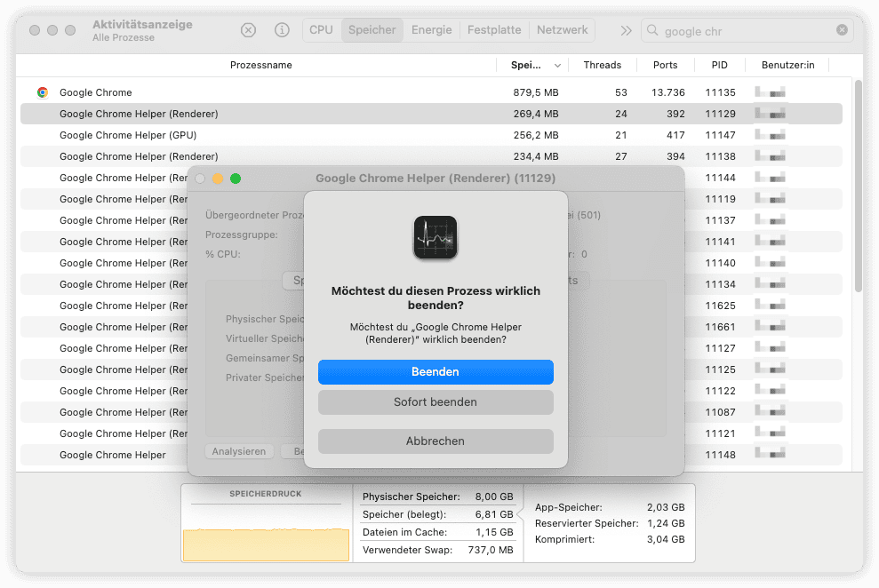
Task: Click the blue Beenden button
Action: 436,372
